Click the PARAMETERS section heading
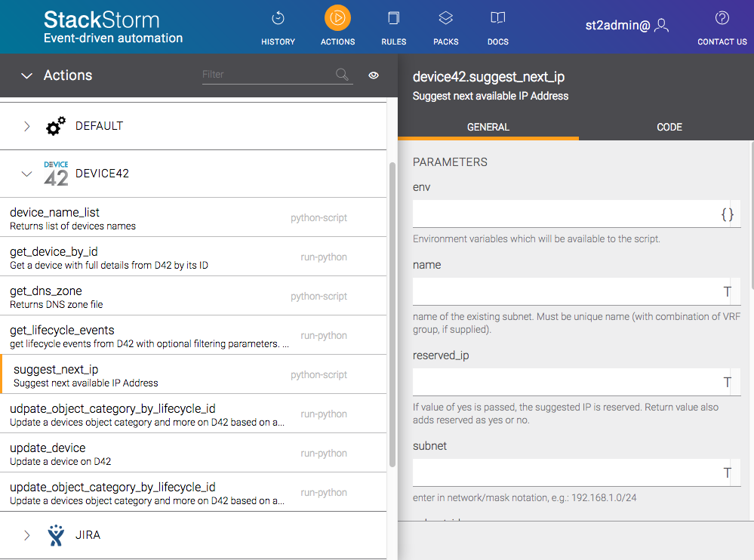This screenshot has width=754, height=560. click(450, 162)
